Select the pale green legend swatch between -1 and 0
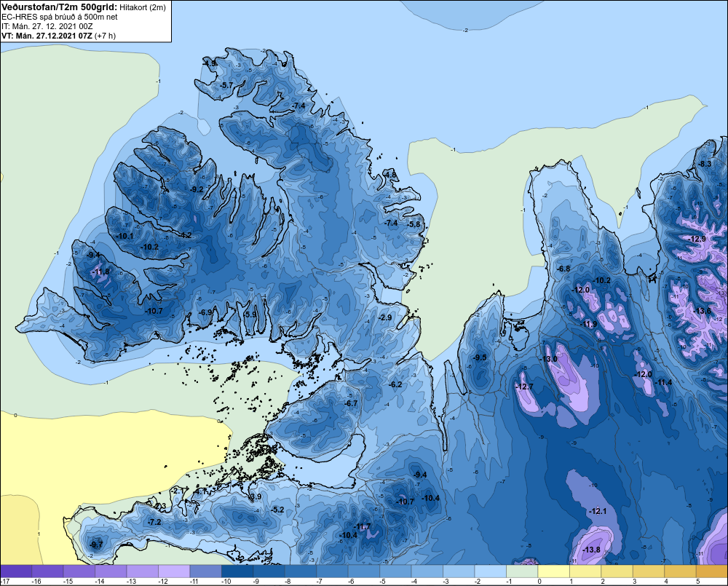Image resolution: width=728 pixels, height=586 pixels. point(522,571)
